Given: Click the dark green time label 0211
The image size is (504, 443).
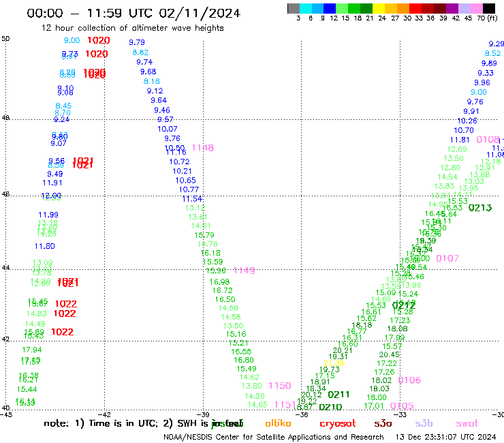Looking at the screenshot, I should pos(338,395).
